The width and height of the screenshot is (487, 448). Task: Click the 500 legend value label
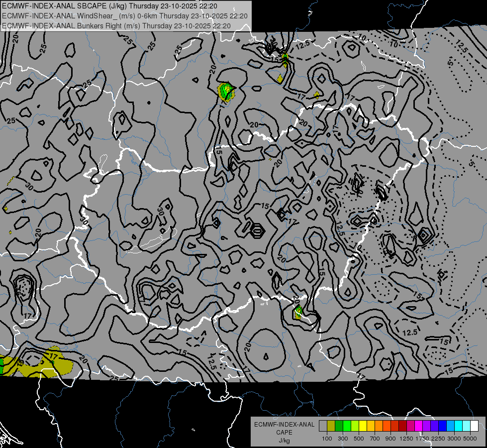tap(359, 439)
